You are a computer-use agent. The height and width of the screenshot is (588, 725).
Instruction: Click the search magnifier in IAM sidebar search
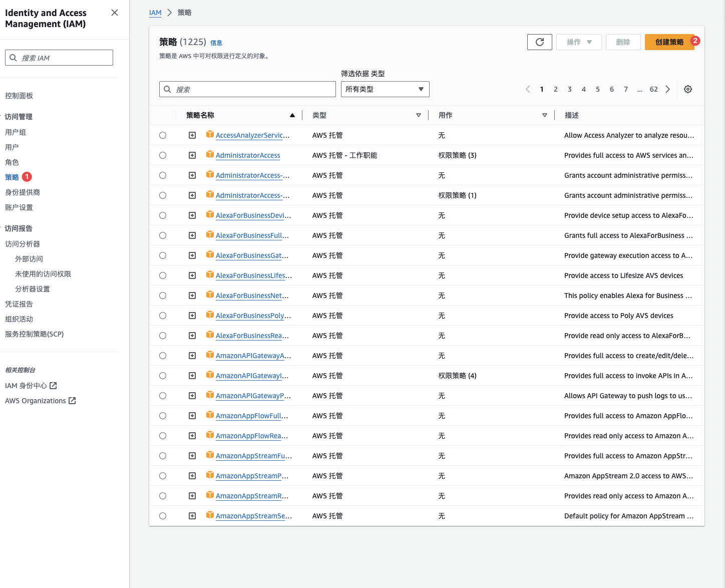14,58
